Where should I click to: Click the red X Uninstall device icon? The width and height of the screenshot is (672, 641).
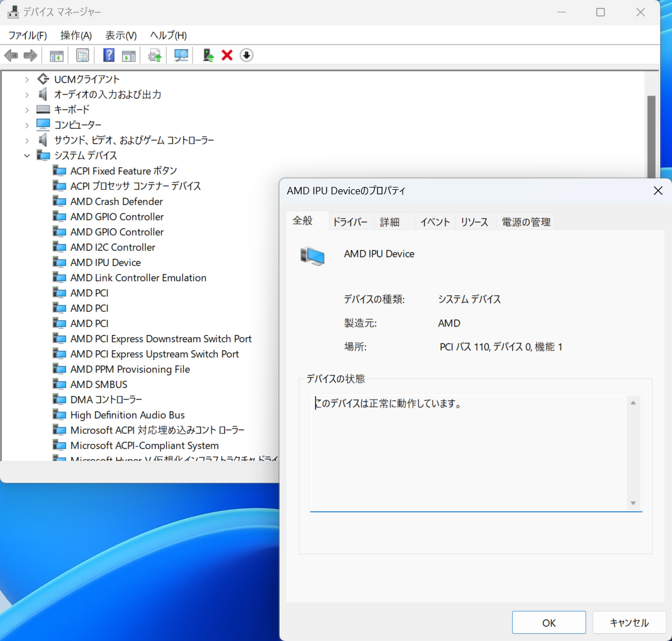tap(227, 55)
